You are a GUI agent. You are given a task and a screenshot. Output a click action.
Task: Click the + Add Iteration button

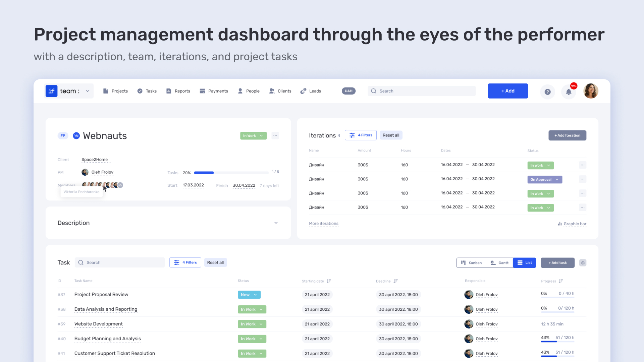567,135
